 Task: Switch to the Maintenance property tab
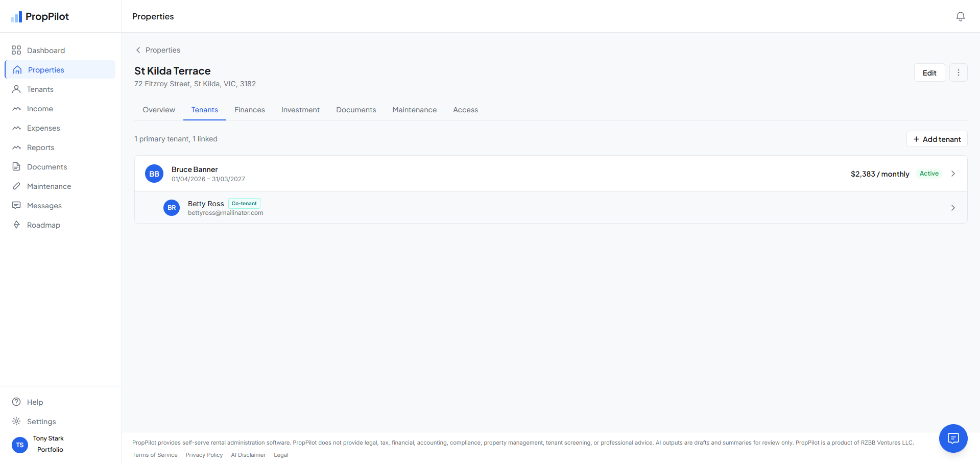click(x=414, y=110)
